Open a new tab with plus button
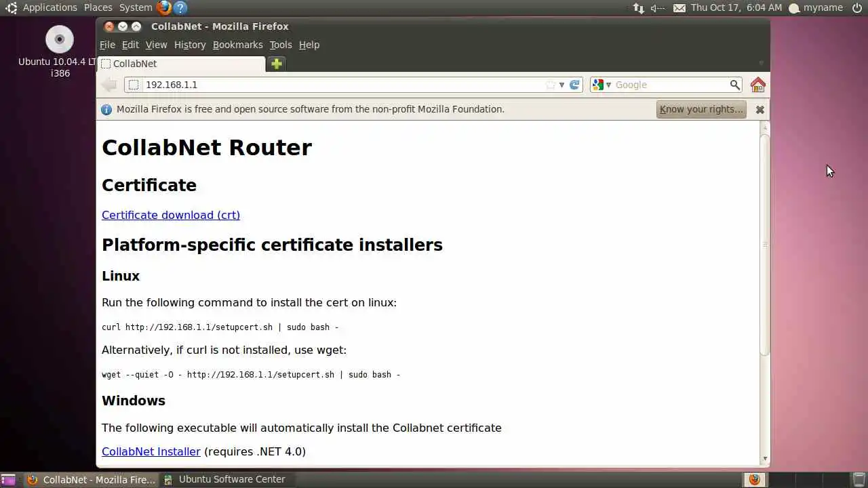The image size is (868, 488). pos(276,64)
